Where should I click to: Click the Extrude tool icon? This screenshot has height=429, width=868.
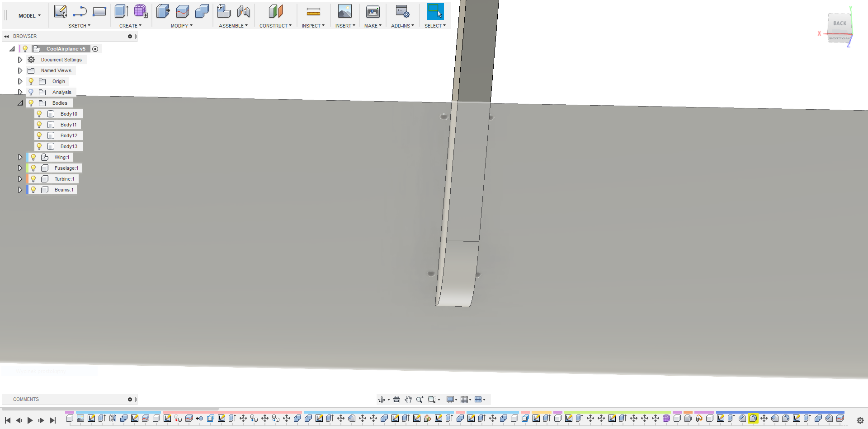click(x=121, y=11)
